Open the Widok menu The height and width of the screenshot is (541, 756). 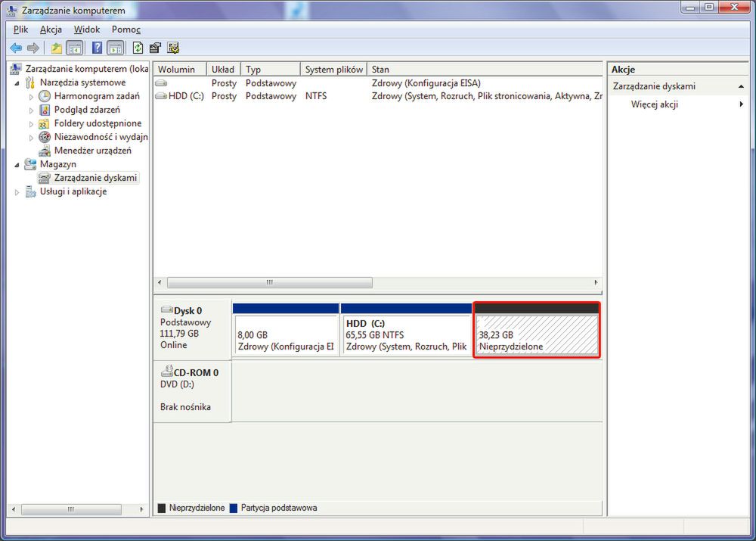point(87,30)
